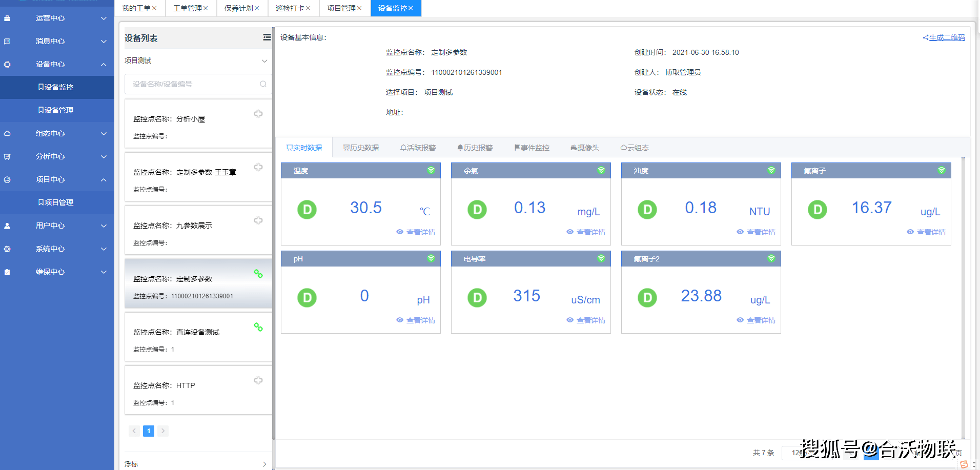Click the 设备中心 sidebar gear icon

pos(7,65)
